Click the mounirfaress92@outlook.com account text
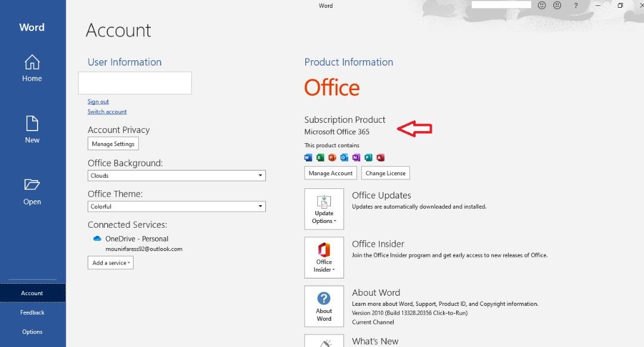This screenshot has width=644, height=347. [x=144, y=249]
